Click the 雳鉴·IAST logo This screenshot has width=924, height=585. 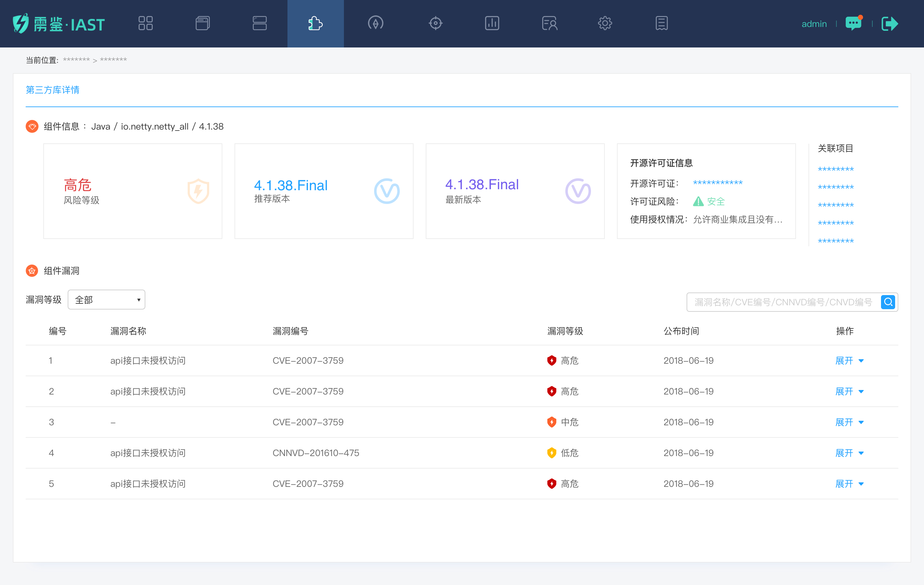click(59, 24)
